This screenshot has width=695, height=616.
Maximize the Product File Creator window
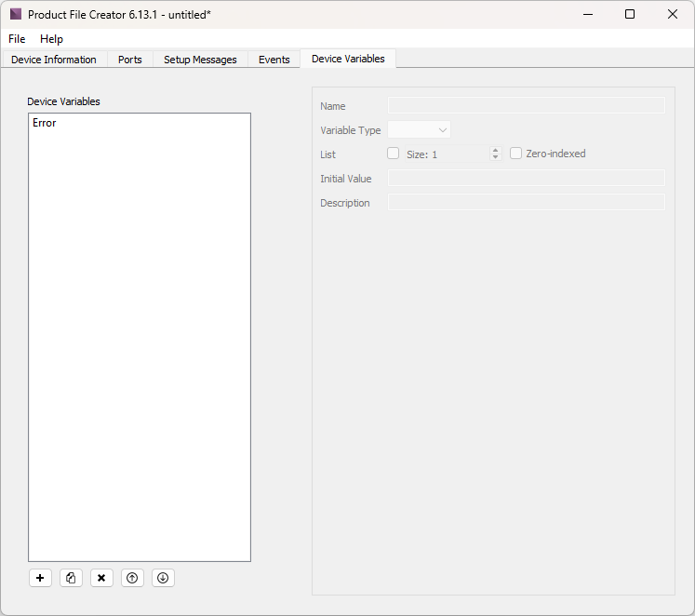[630, 14]
